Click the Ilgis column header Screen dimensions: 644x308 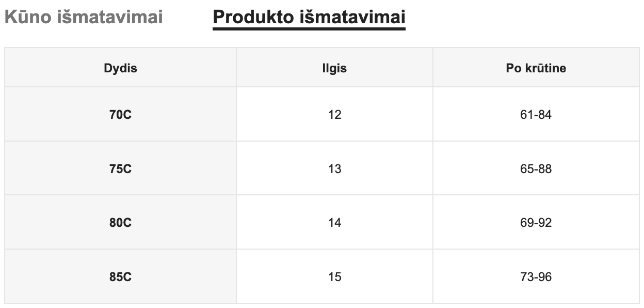click(334, 68)
